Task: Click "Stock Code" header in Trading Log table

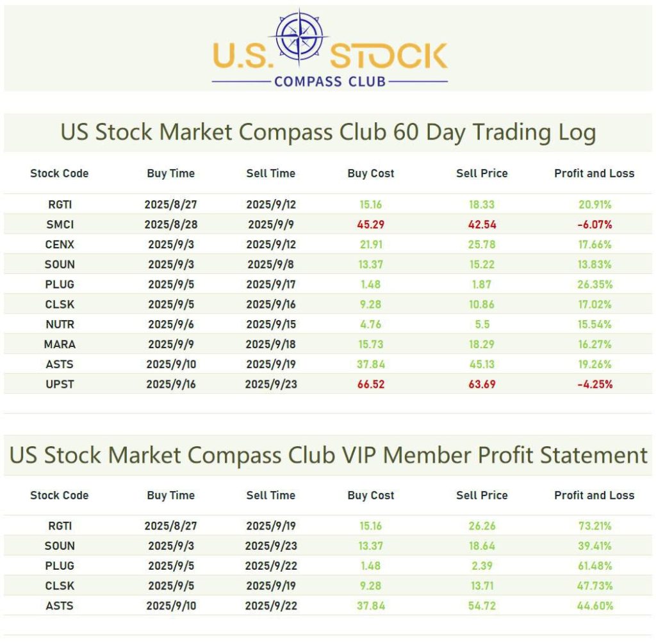Action: tap(60, 173)
